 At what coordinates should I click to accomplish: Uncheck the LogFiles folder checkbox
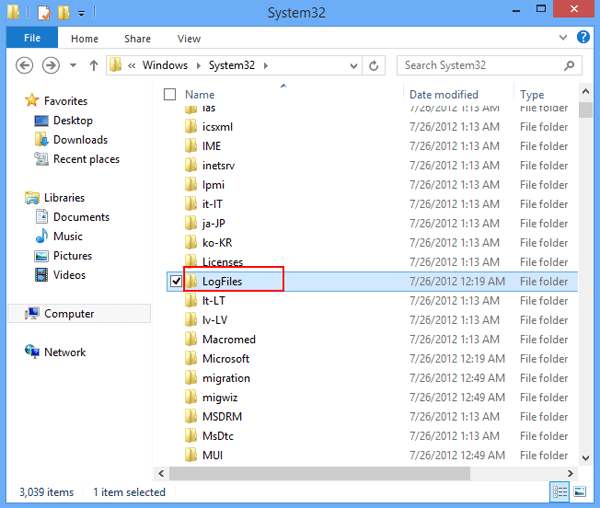(x=176, y=281)
